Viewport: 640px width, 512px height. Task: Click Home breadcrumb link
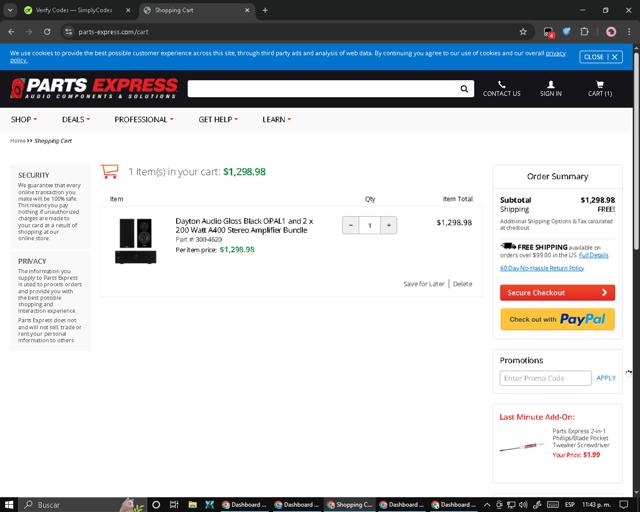[x=18, y=141]
